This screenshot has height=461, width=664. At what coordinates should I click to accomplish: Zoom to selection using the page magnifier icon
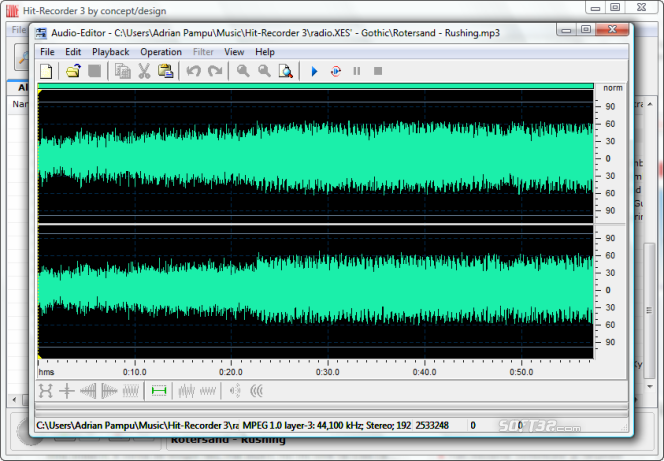(286, 71)
